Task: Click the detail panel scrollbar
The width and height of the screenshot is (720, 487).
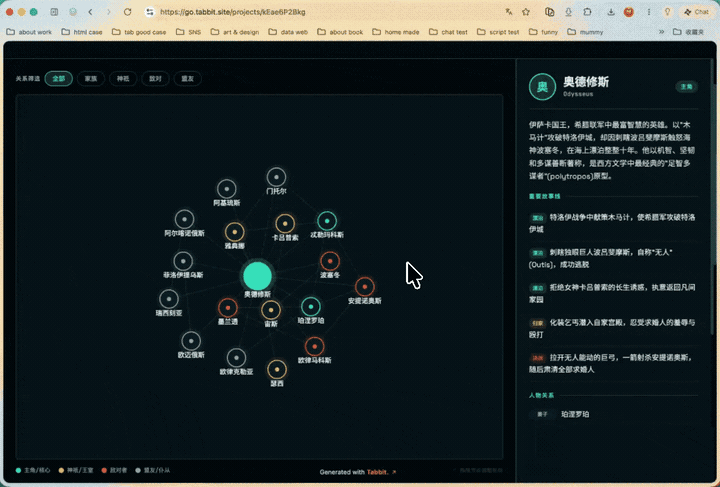Action: 712,197
